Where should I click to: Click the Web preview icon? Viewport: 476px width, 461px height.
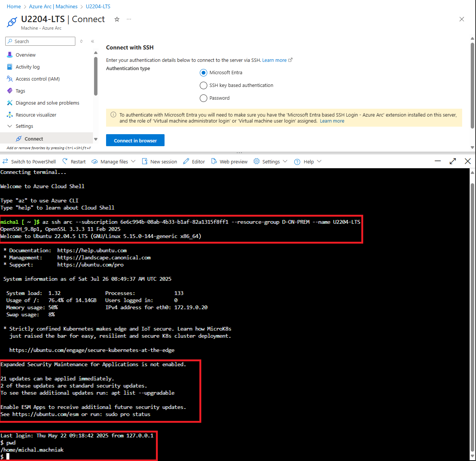[x=214, y=161]
